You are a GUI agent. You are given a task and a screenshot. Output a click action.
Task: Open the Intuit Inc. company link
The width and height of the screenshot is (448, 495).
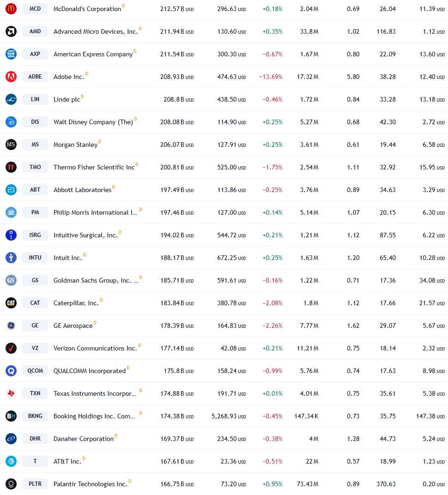(67, 258)
